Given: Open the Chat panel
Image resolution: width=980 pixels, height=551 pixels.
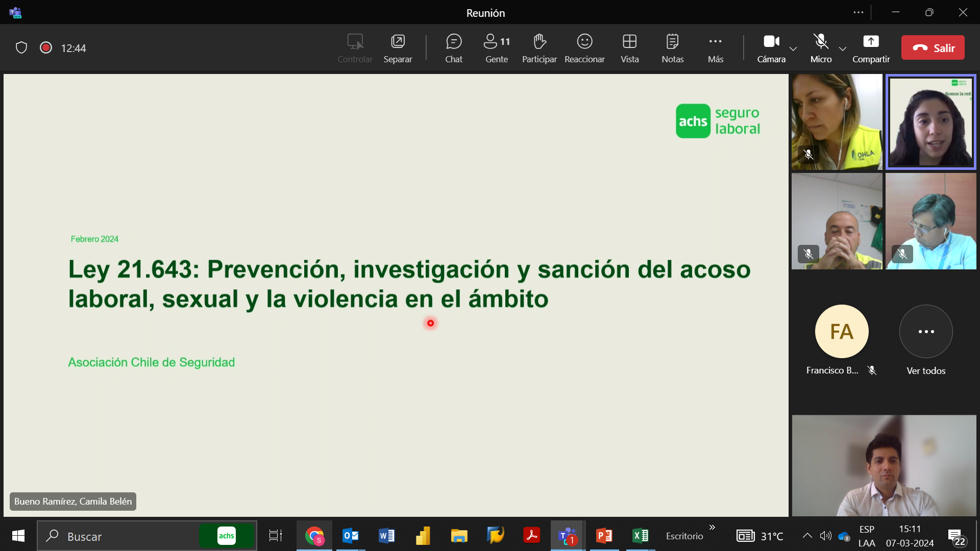Looking at the screenshot, I should [453, 47].
